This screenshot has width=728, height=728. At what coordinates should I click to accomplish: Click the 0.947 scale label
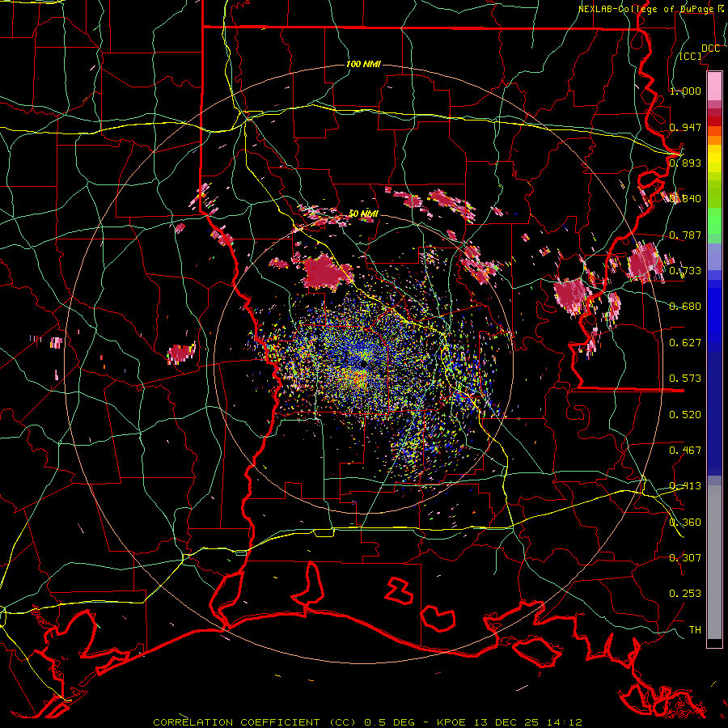coord(685,127)
